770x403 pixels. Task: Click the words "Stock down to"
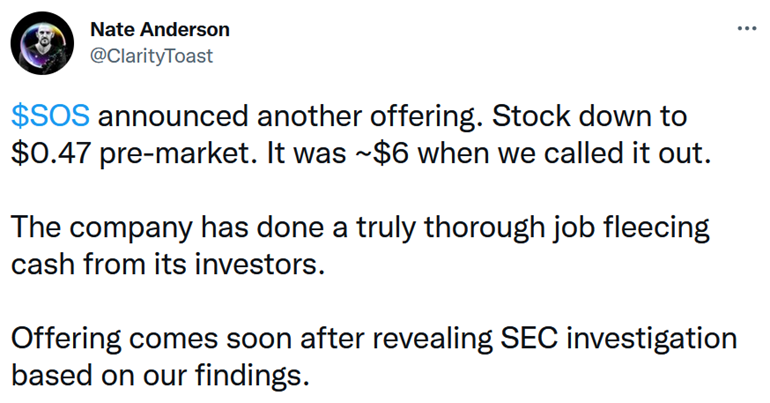click(589, 116)
